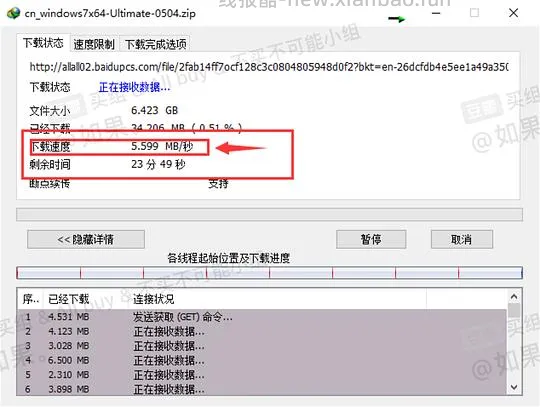Screen dimensions: 540x407
Task: Open the 下载完成选项 tab
Action: point(155,44)
